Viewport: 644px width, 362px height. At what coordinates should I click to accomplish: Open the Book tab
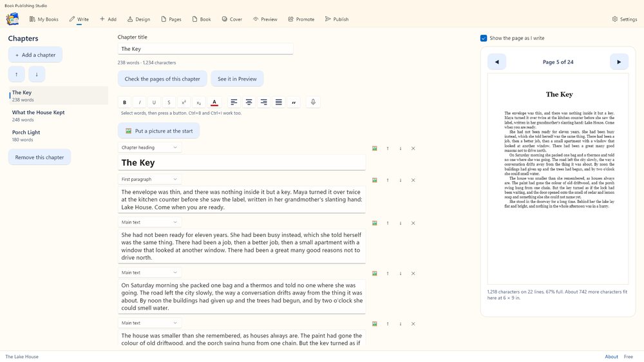(x=202, y=19)
